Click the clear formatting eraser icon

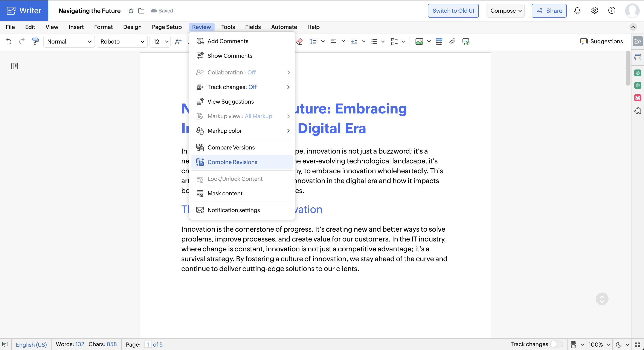[x=299, y=41]
